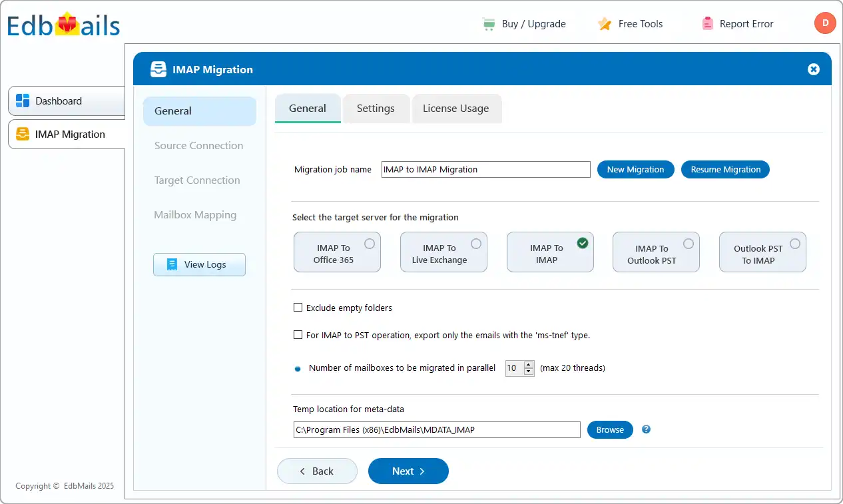Open the user profile avatar D

[x=825, y=23]
